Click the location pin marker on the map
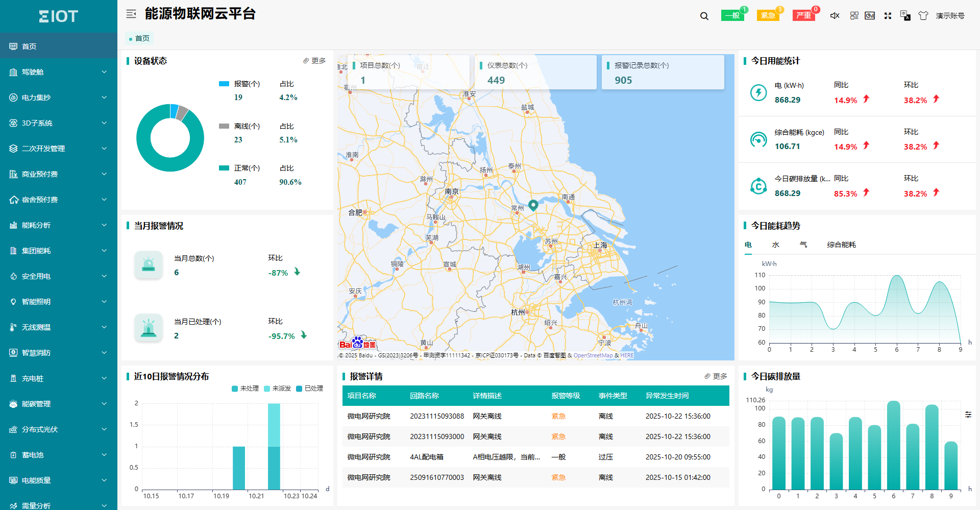 tap(533, 205)
